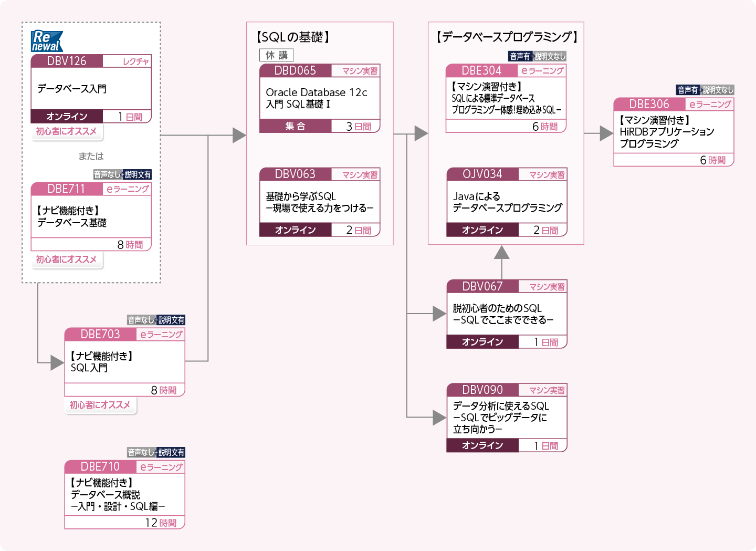Open the DBE306 HiRDB application programming card
The height and width of the screenshot is (551, 756).
674,132
